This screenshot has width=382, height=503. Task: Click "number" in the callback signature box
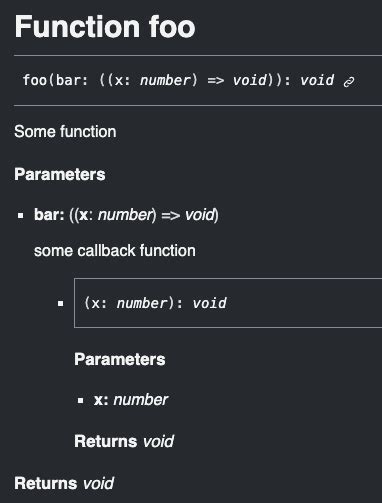pos(142,303)
